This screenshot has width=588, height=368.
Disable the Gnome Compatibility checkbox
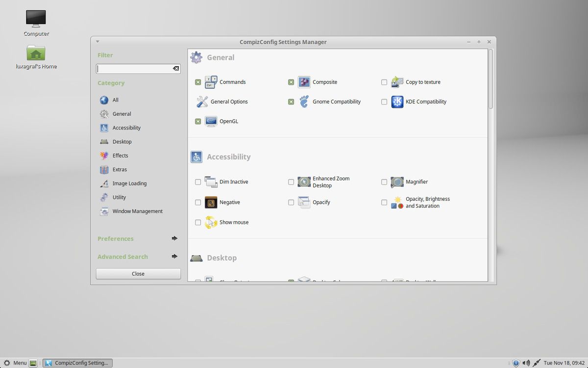(x=291, y=102)
